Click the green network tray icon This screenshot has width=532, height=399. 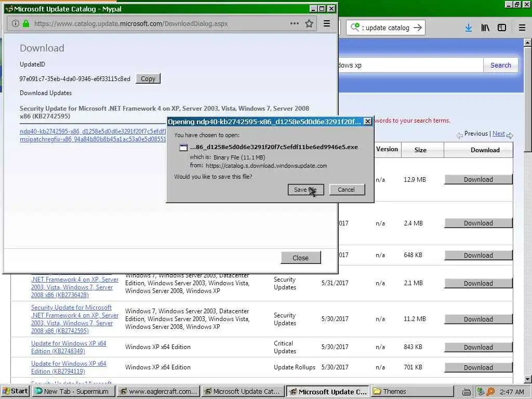[481, 392]
